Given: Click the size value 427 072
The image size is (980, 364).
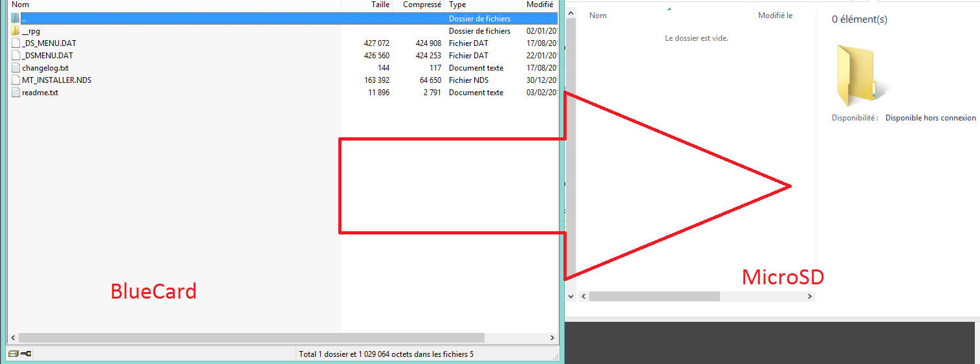Looking at the screenshot, I should coord(376,43).
